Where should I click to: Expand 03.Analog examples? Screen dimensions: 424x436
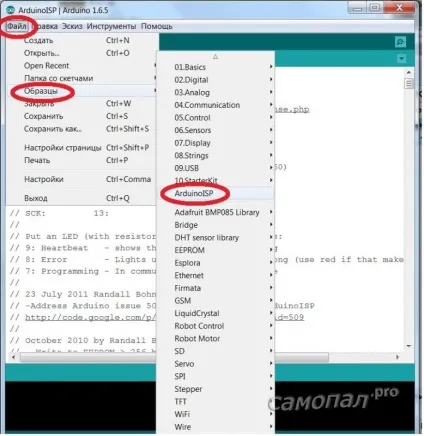[x=216, y=92]
